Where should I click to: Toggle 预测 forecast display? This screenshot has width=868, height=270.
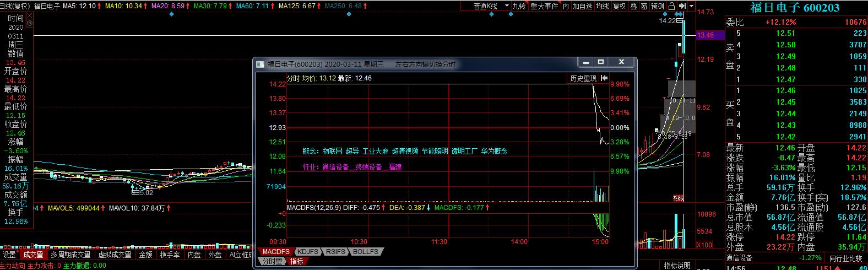pyautogui.click(x=658, y=6)
